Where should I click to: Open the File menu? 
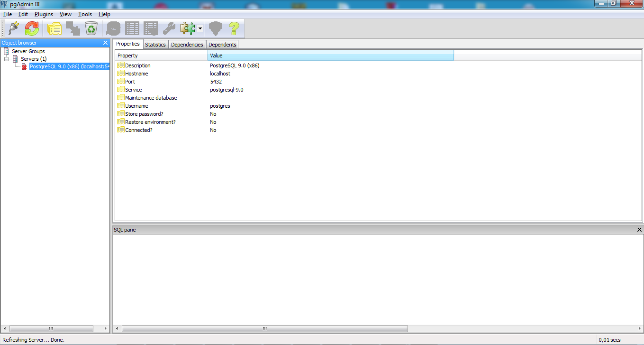(x=8, y=14)
